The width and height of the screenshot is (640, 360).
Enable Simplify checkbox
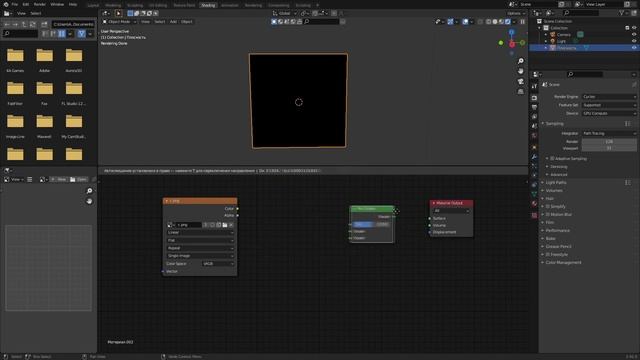(x=548, y=207)
